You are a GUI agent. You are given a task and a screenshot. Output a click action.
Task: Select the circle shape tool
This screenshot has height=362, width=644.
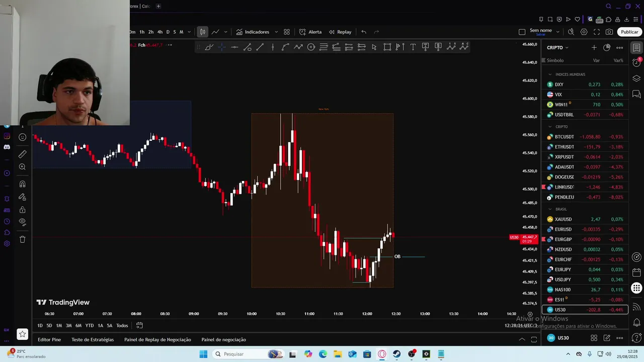point(311,47)
